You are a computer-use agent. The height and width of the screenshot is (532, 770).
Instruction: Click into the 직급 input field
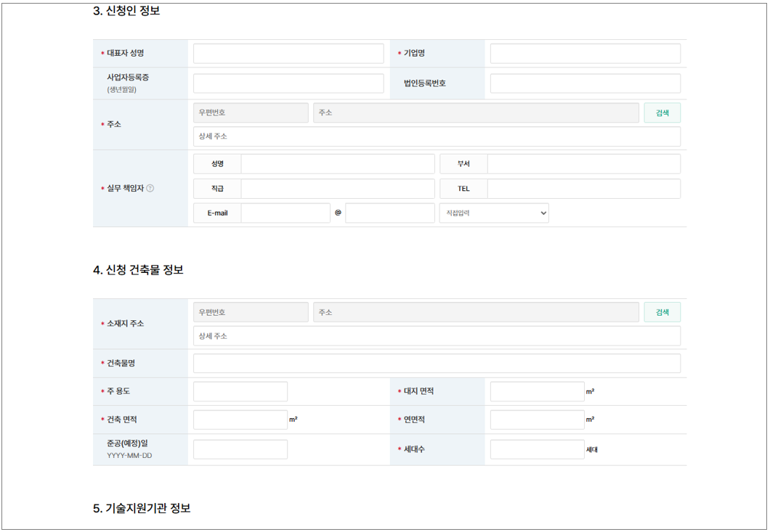pyautogui.click(x=337, y=189)
